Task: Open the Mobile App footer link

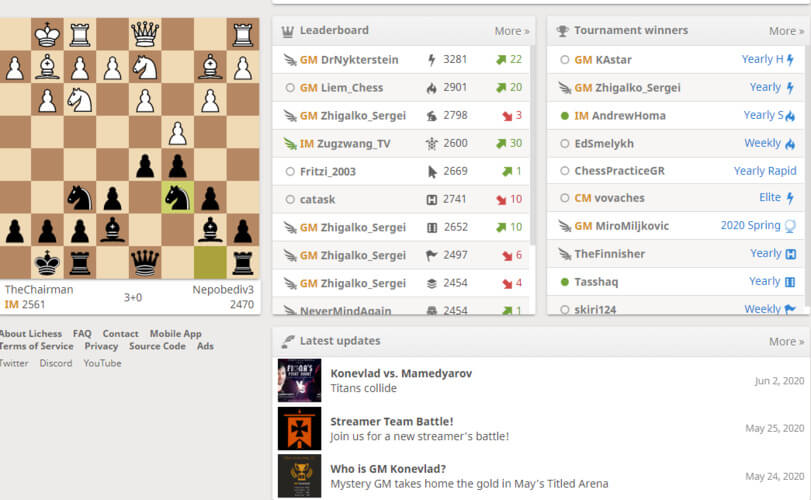Action: tap(175, 334)
